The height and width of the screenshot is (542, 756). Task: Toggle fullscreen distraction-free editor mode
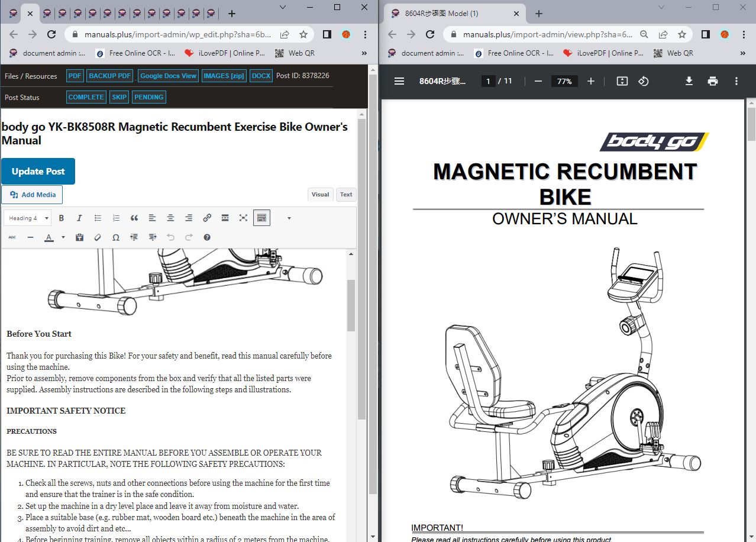[243, 218]
